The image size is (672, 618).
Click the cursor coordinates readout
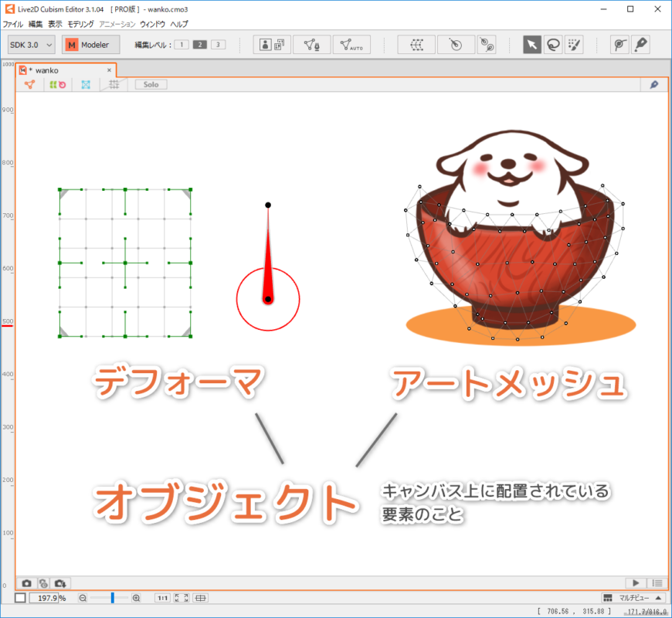click(574, 612)
